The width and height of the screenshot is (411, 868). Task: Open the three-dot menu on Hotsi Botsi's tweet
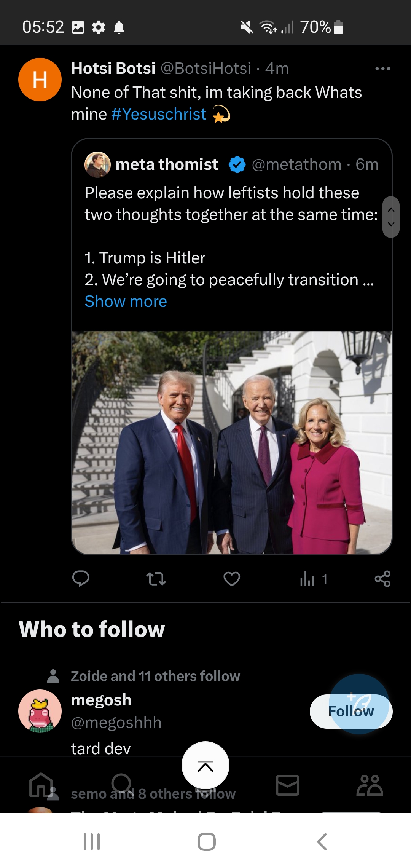(383, 69)
